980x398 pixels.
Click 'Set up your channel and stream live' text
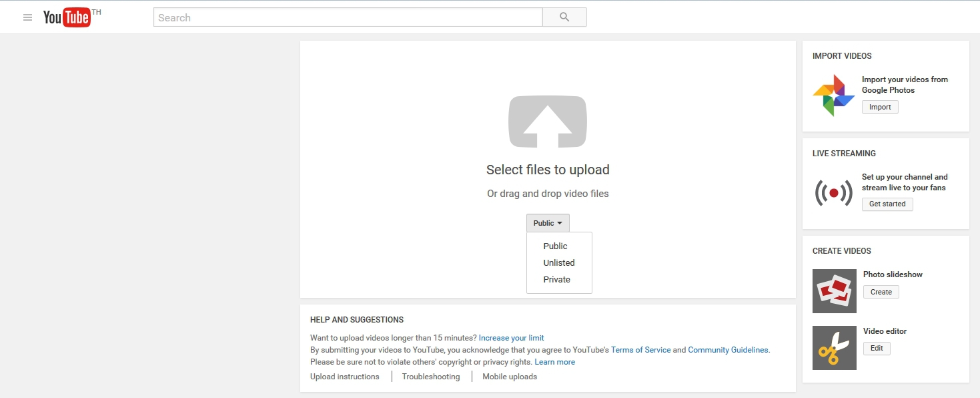coord(905,182)
